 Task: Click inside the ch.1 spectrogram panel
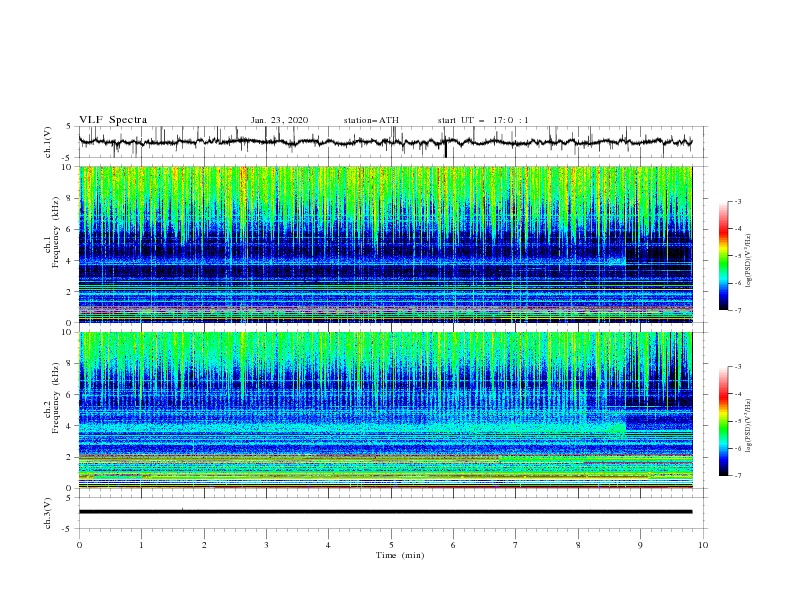coord(385,244)
